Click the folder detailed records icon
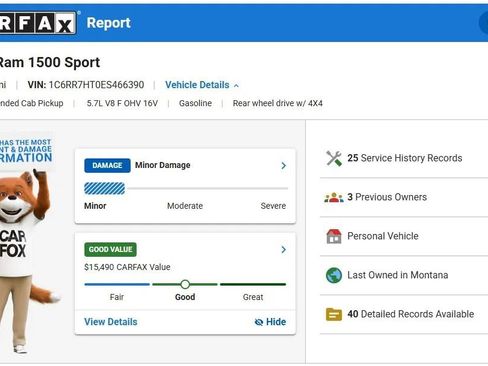Screen dimensions: 488x366 334,314
